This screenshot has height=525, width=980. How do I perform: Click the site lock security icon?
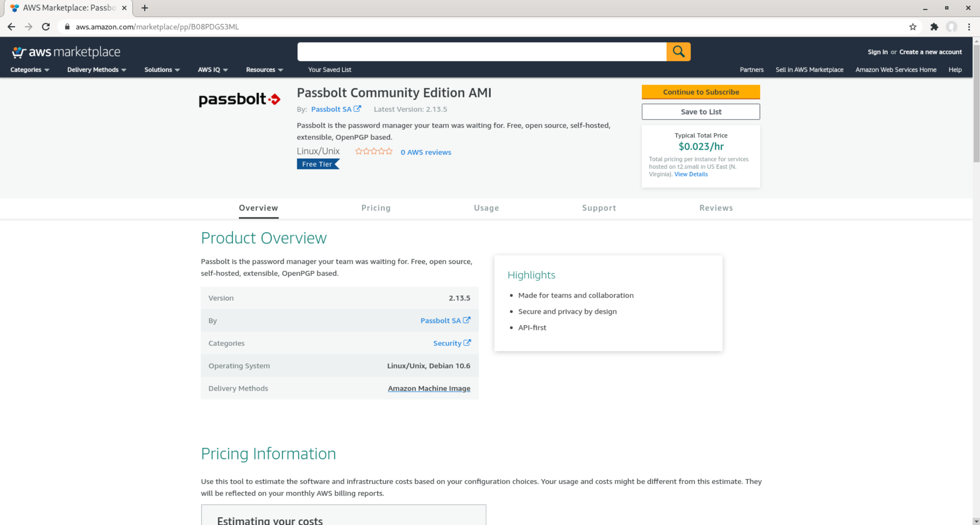pyautogui.click(x=67, y=27)
